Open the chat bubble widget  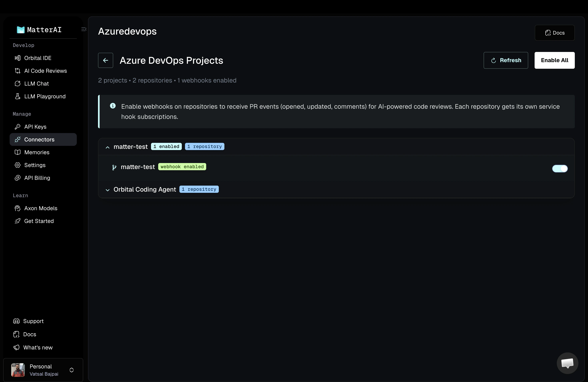567,363
